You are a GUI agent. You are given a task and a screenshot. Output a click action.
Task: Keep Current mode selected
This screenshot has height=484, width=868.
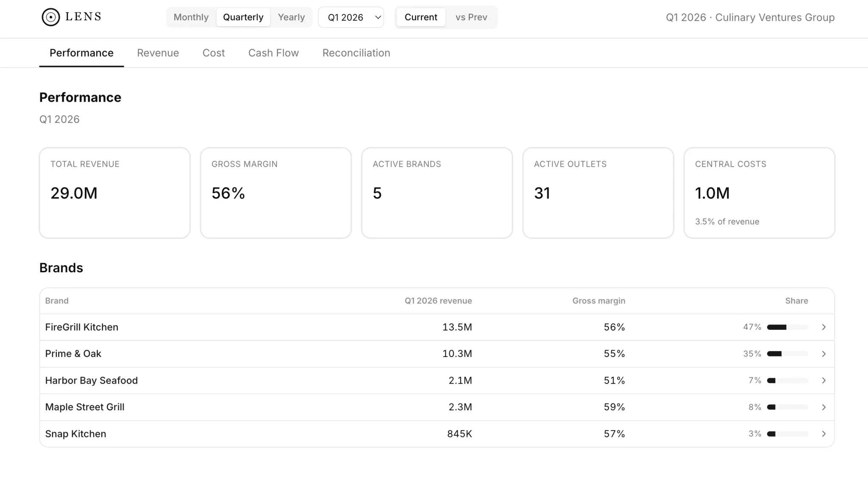coord(420,17)
